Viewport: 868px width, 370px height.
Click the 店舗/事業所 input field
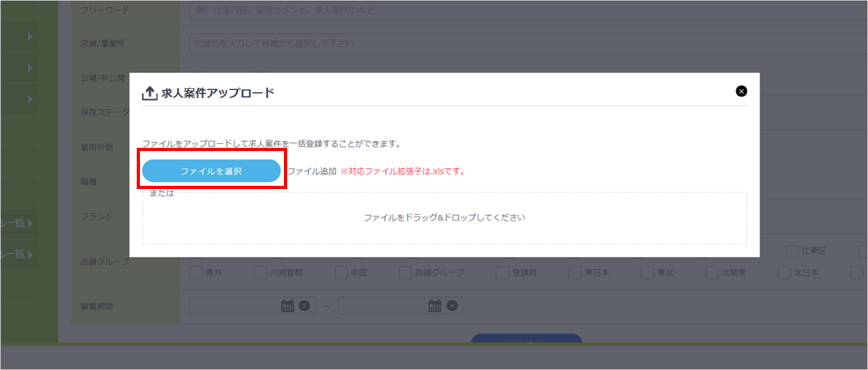click(x=526, y=43)
